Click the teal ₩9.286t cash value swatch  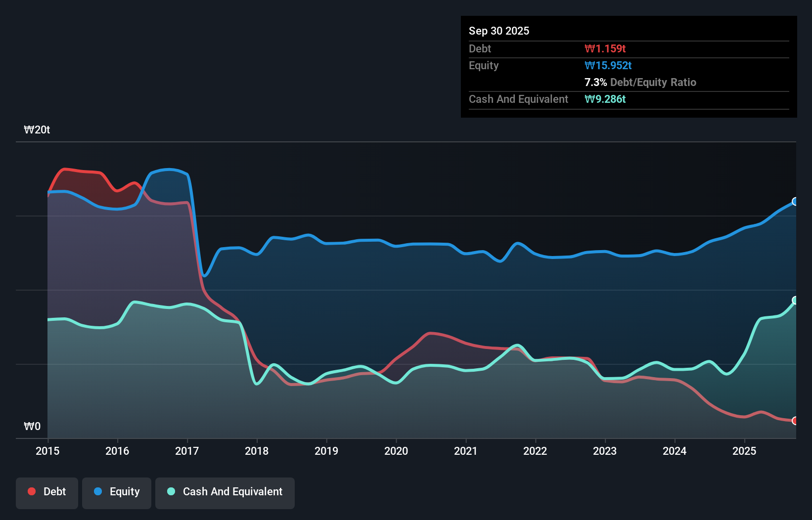point(605,99)
